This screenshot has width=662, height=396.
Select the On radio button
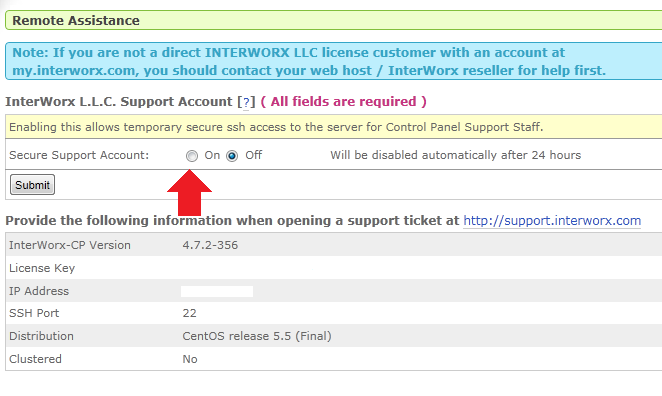click(x=192, y=156)
